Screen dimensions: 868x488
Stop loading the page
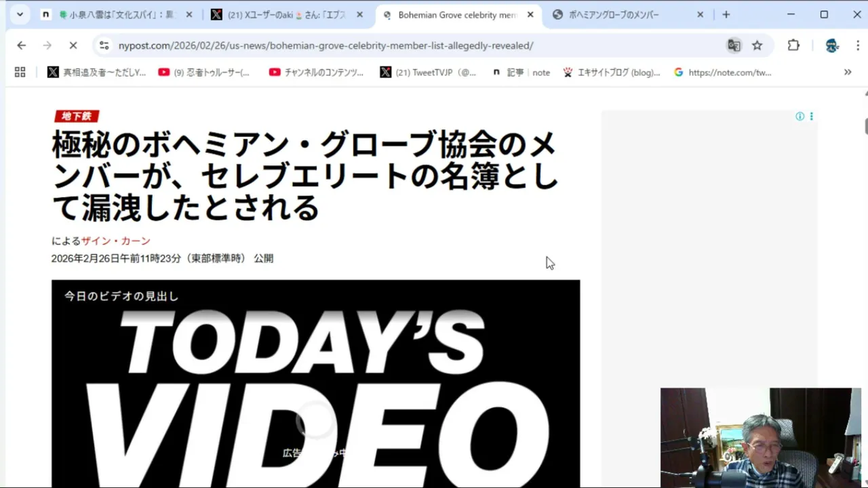(73, 45)
